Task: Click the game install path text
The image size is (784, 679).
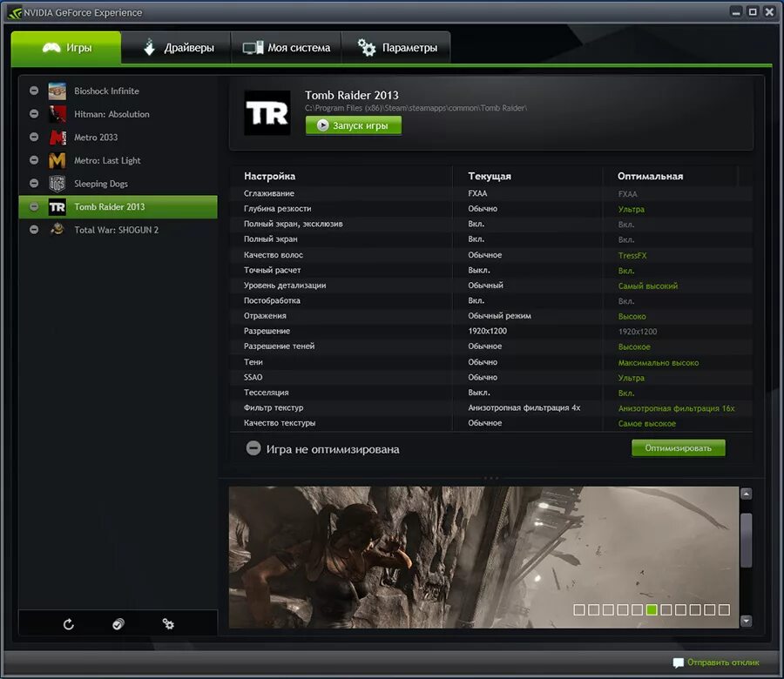Action: click(x=416, y=108)
